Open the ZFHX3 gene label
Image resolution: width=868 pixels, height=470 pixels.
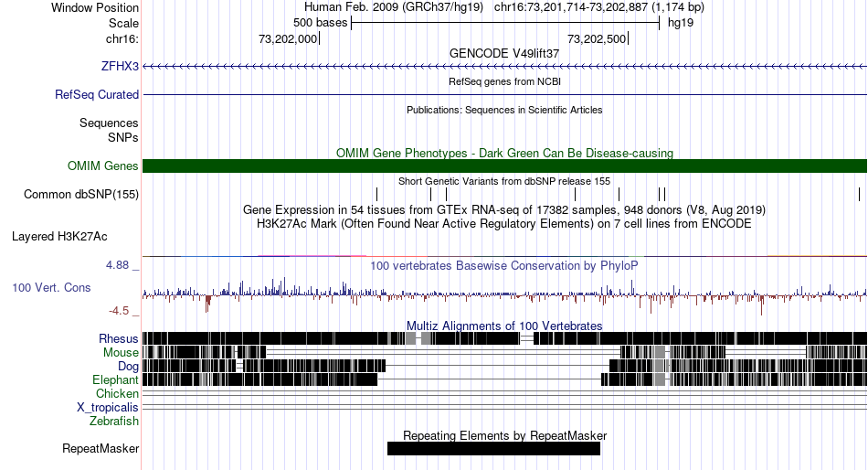(x=120, y=66)
